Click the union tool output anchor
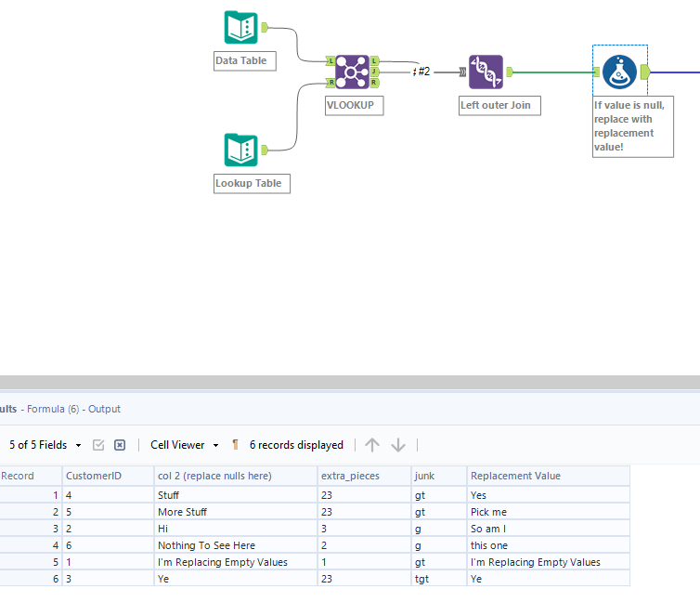700x602 pixels. [510, 72]
